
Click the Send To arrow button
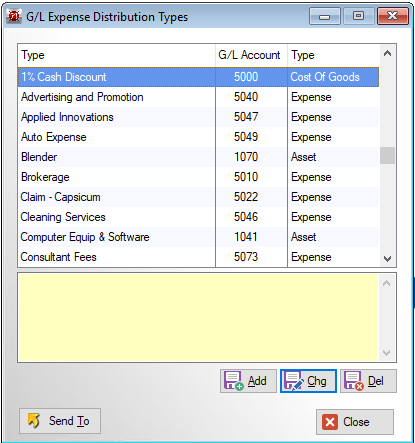[60, 421]
